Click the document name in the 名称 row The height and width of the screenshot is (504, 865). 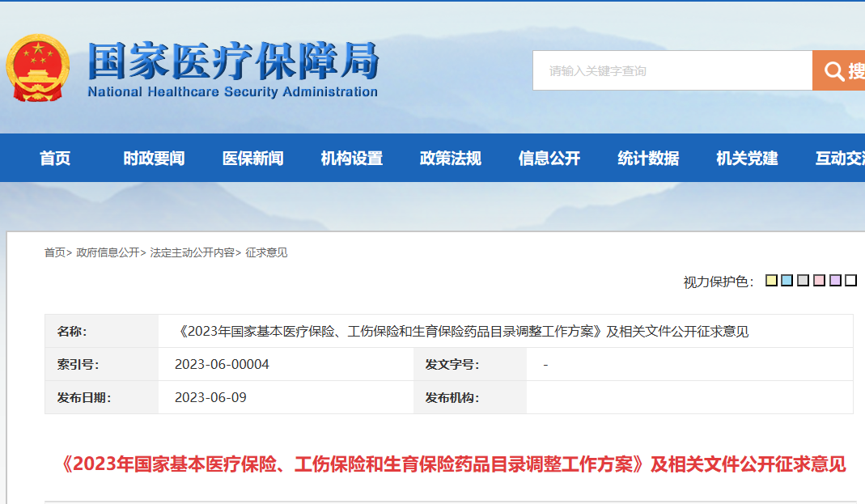point(462,332)
